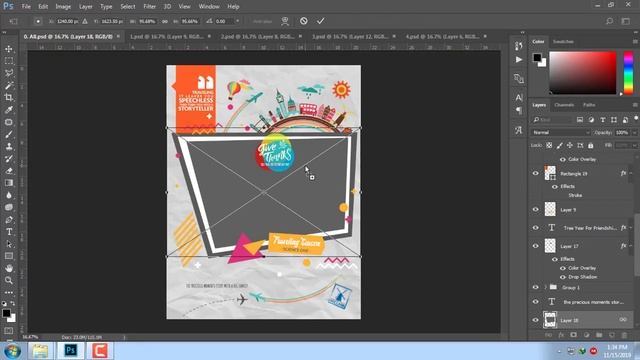
Task: Hide the Group 1 layer group
Action: 536,287
